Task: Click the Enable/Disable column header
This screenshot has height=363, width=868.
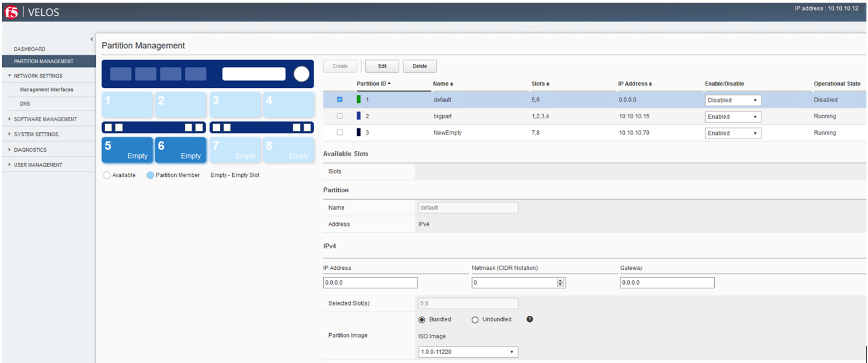Action: (725, 84)
